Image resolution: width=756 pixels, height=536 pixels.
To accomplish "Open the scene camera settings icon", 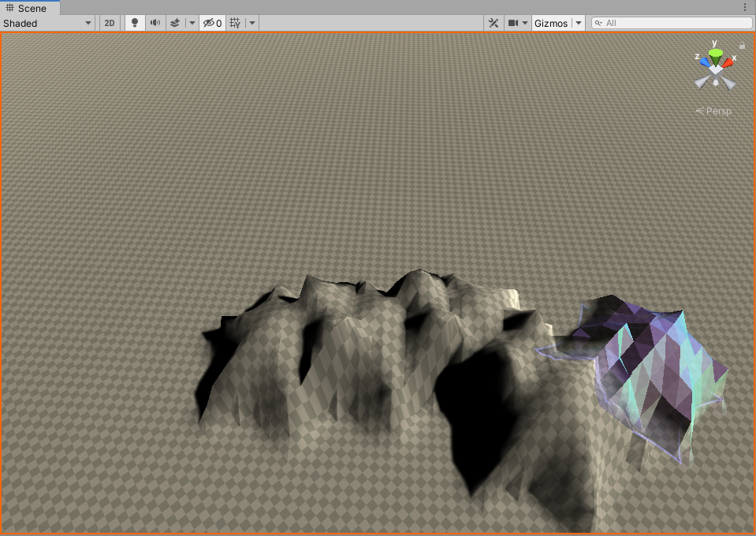I will click(x=513, y=23).
